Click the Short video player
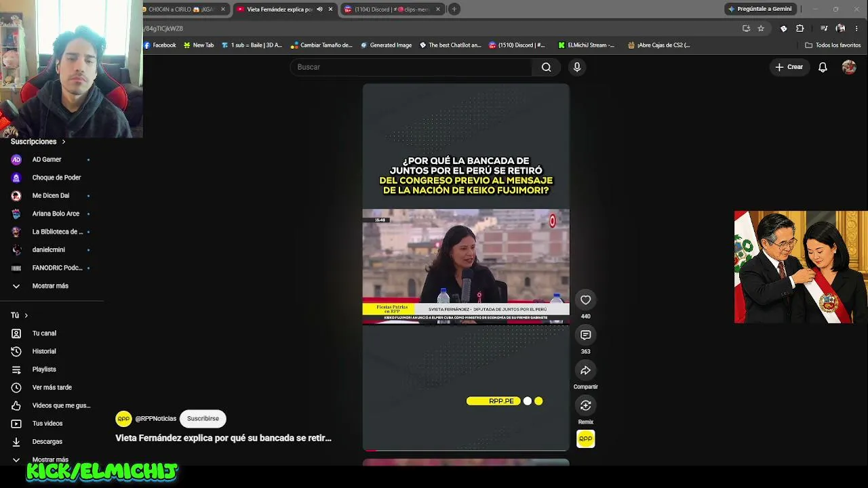Screen dimensions: 868x488 click(x=466, y=267)
